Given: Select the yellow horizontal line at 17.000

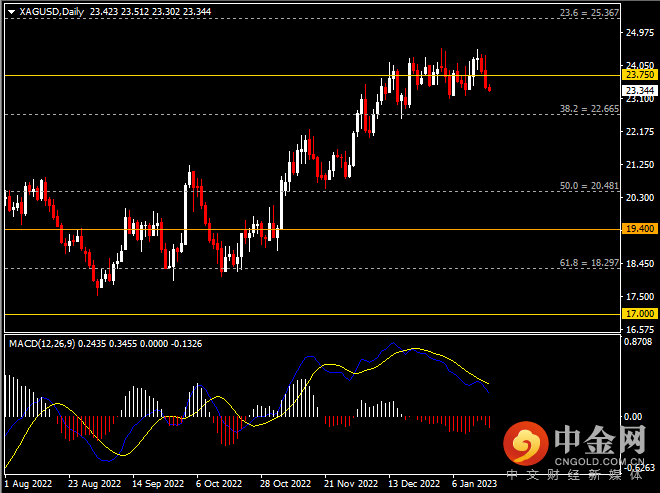Looking at the screenshot, I should [300, 314].
